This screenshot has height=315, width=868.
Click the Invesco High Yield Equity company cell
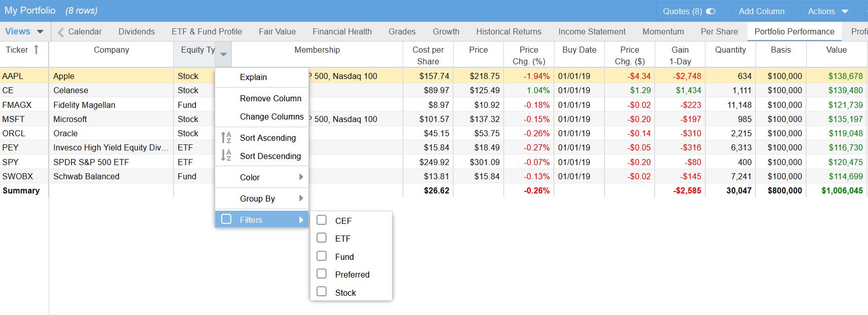111,147
